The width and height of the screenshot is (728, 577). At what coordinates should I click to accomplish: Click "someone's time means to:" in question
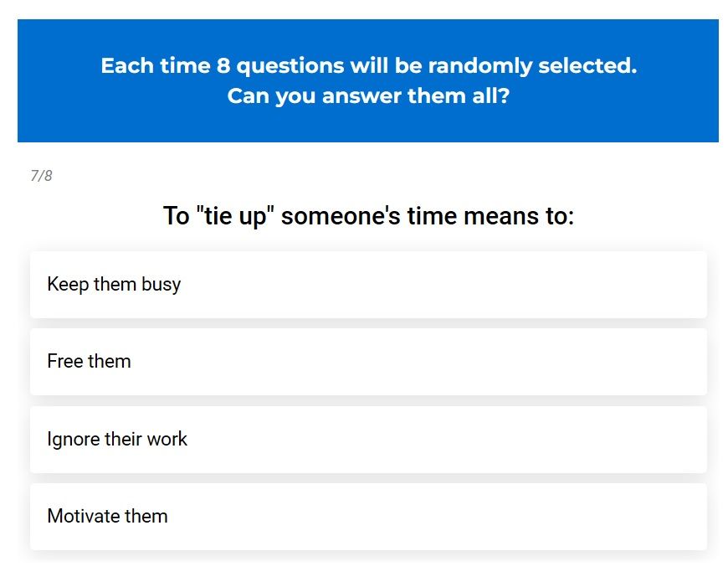tap(428, 216)
